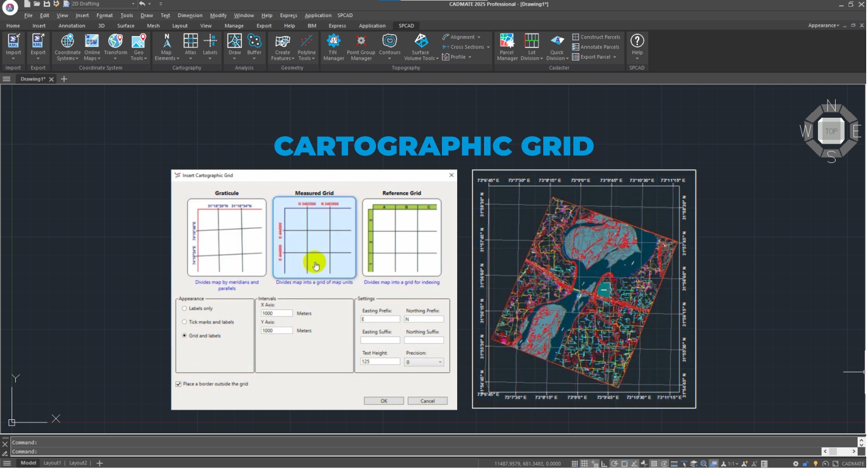868x470 pixels.
Task: Select the Buffer analysis tool
Action: click(254, 46)
